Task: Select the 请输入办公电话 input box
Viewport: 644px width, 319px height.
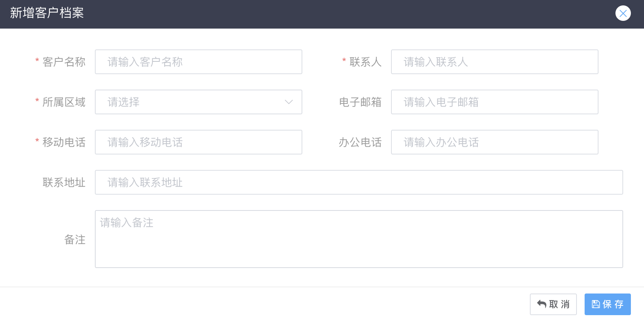Action: pyautogui.click(x=494, y=142)
